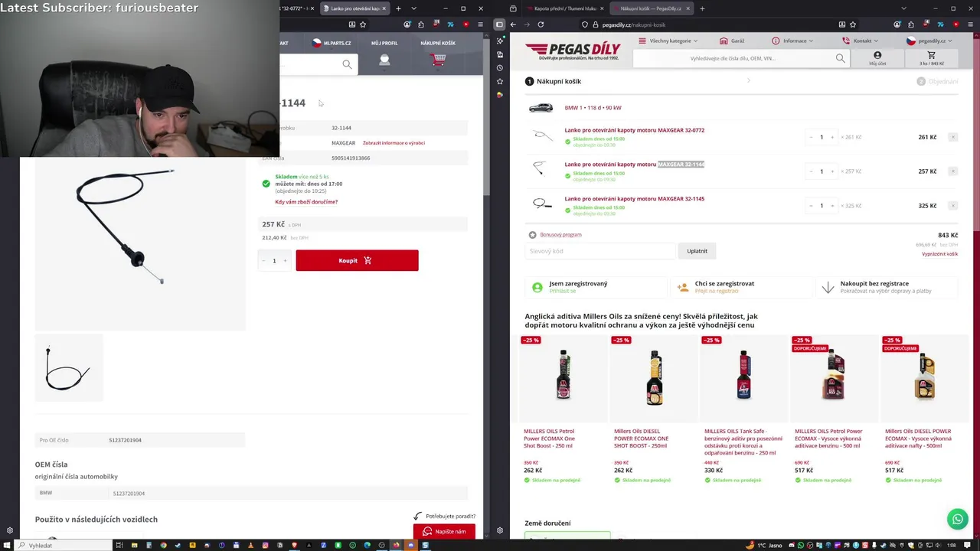Open MILLERS OILS Tank Safe product
980x551 pixels.
(x=743, y=409)
